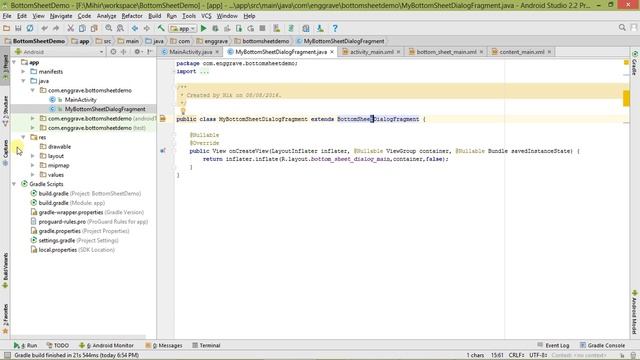This screenshot has height=360, width=640.
Task: Click the Replace toolbar icon
Action: pos(120,28)
